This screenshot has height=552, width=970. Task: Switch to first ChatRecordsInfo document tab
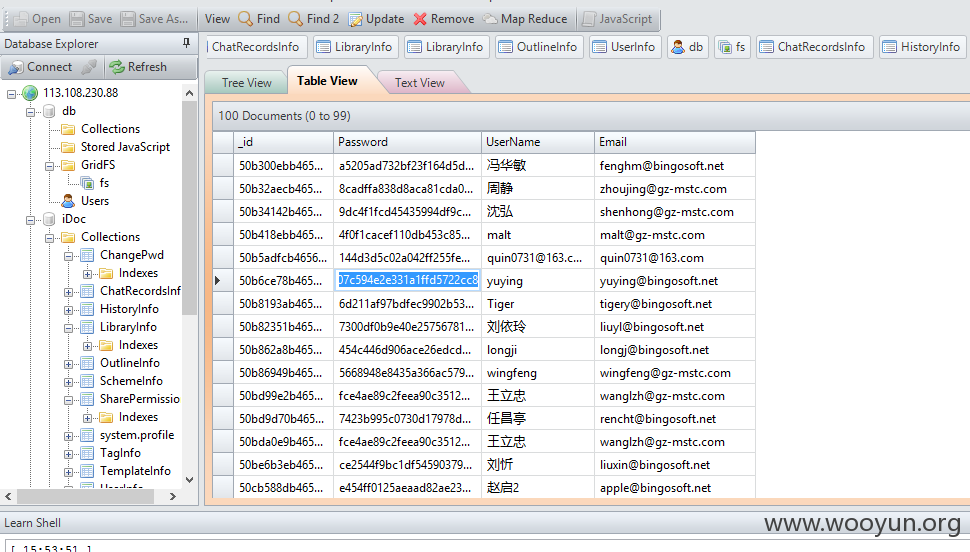point(255,47)
